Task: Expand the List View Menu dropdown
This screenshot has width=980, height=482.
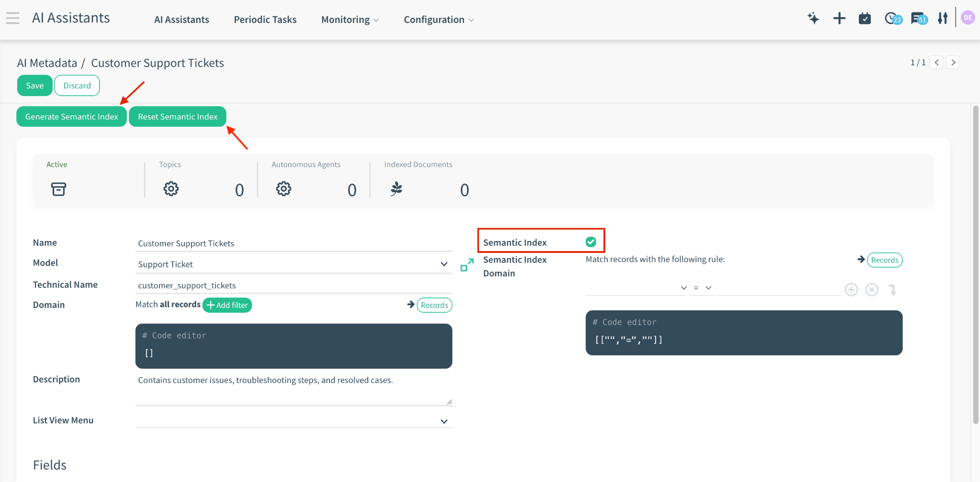Action: [444, 421]
